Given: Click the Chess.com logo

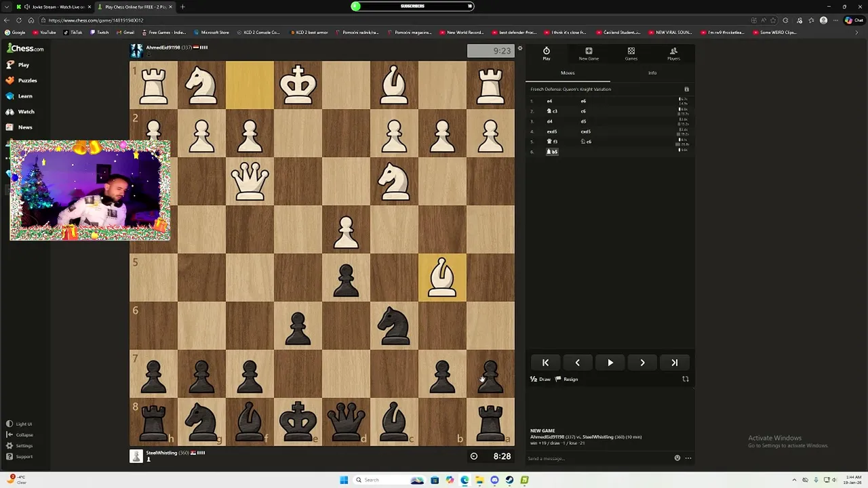Looking at the screenshot, I should tap(25, 48).
